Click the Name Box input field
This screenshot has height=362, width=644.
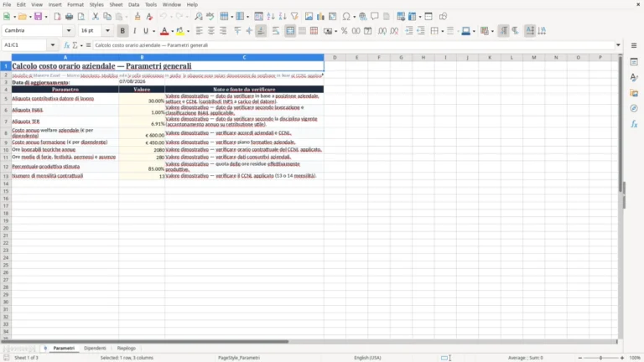pos(25,45)
